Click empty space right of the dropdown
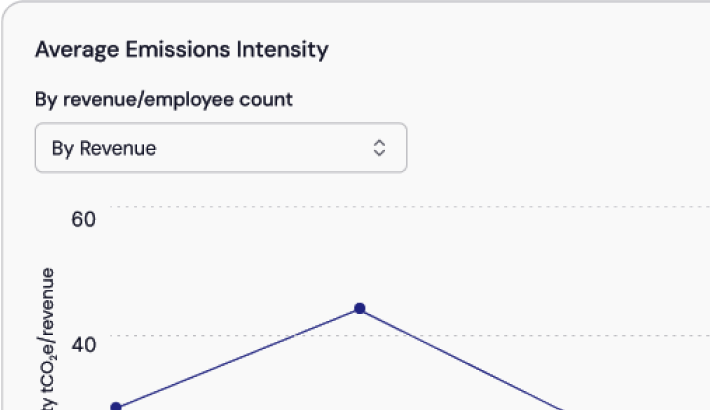Image resolution: width=710 pixels, height=410 pixels. (550, 148)
